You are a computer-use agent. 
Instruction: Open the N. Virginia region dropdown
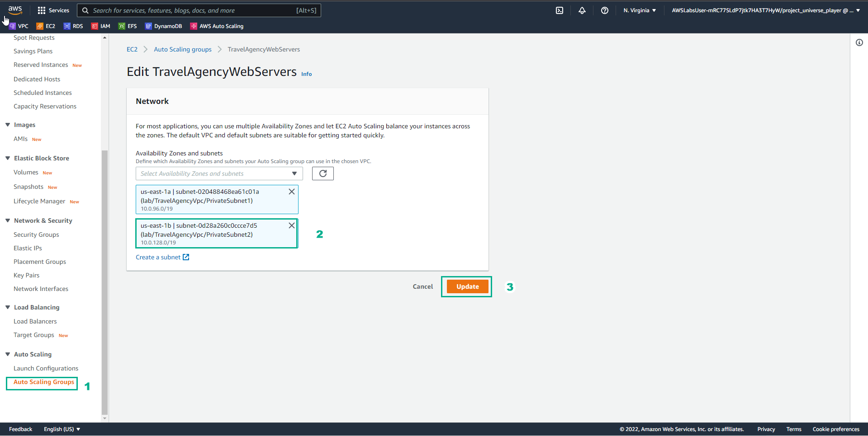click(x=640, y=10)
